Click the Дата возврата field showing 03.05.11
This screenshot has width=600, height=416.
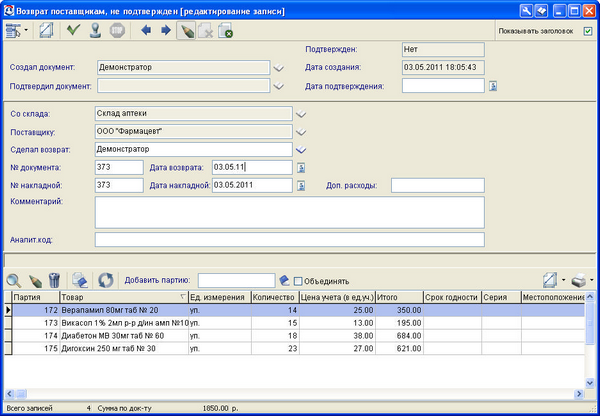[252, 168]
